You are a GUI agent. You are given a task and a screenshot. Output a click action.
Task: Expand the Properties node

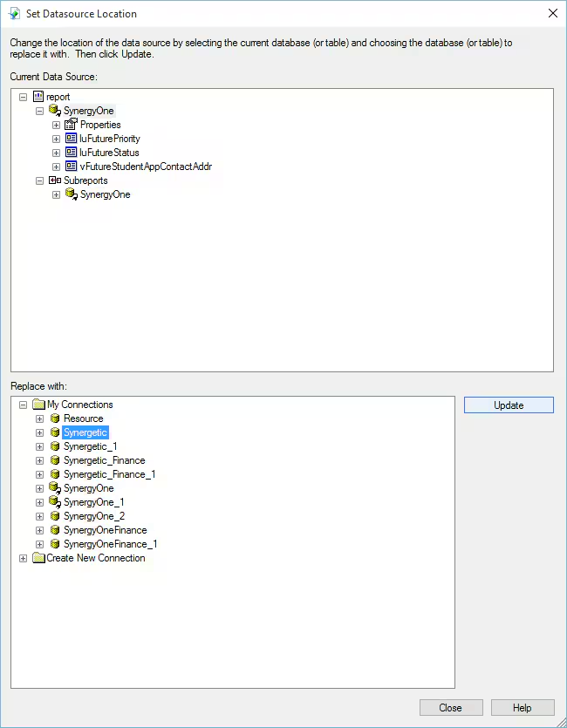pyautogui.click(x=56, y=125)
